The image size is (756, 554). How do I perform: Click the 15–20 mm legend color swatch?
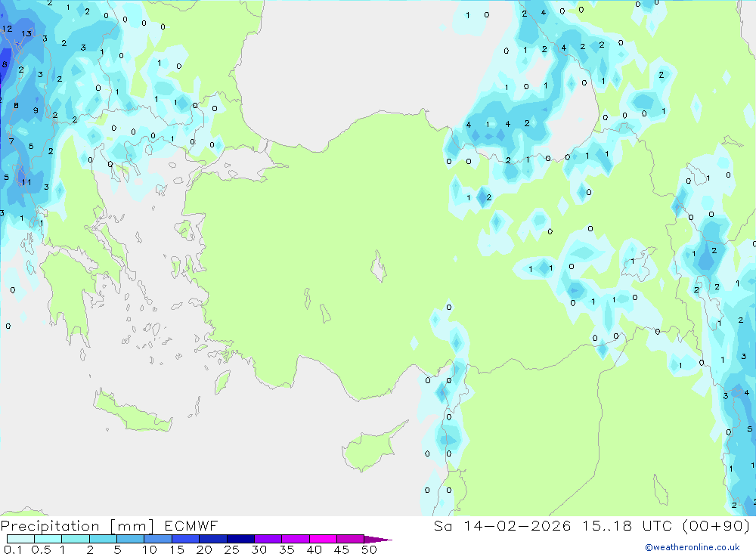click(185, 539)
